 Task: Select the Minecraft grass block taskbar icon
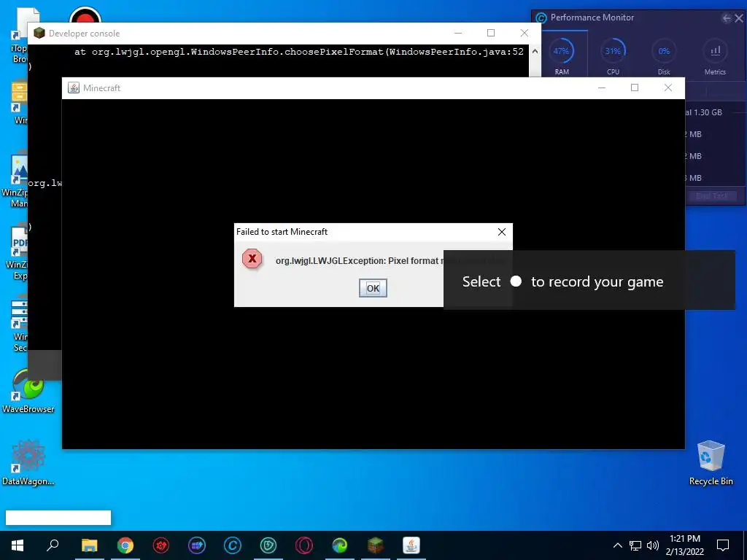376,545
